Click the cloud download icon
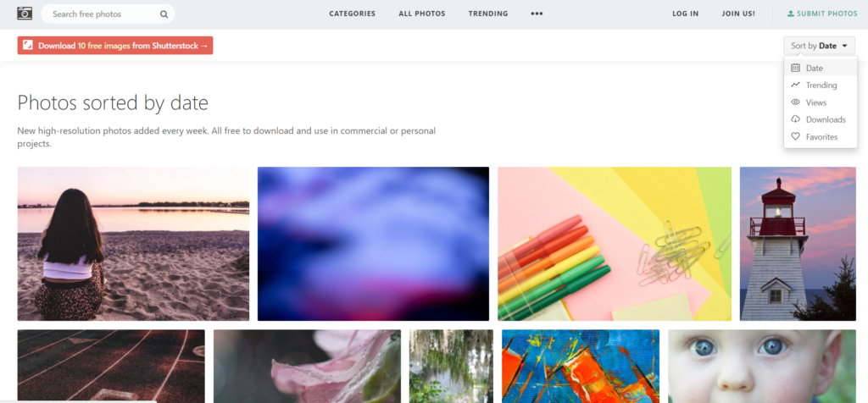The width and height of the screenshot is (868, 403). coord(795,119)
